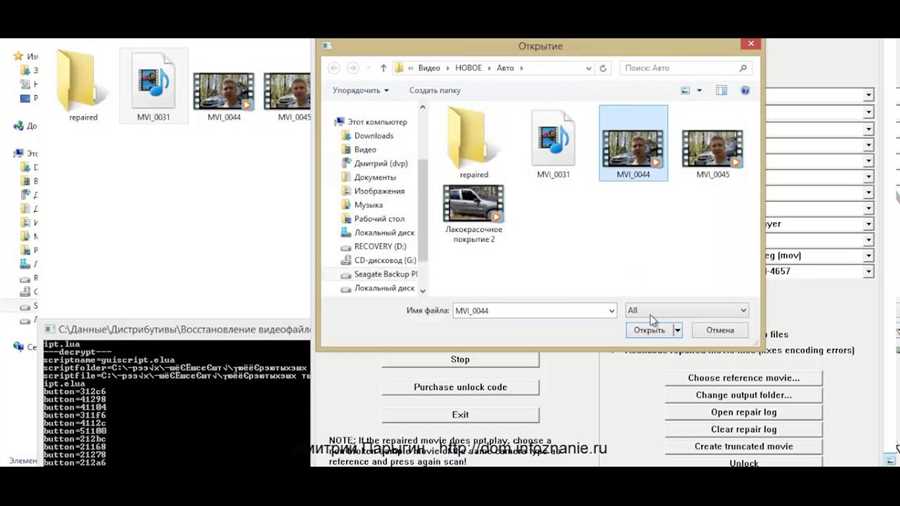The width and height of the screenshot is (900, 506).
Task: Expand the Открыть split button arrow
Action: (677, 330)
